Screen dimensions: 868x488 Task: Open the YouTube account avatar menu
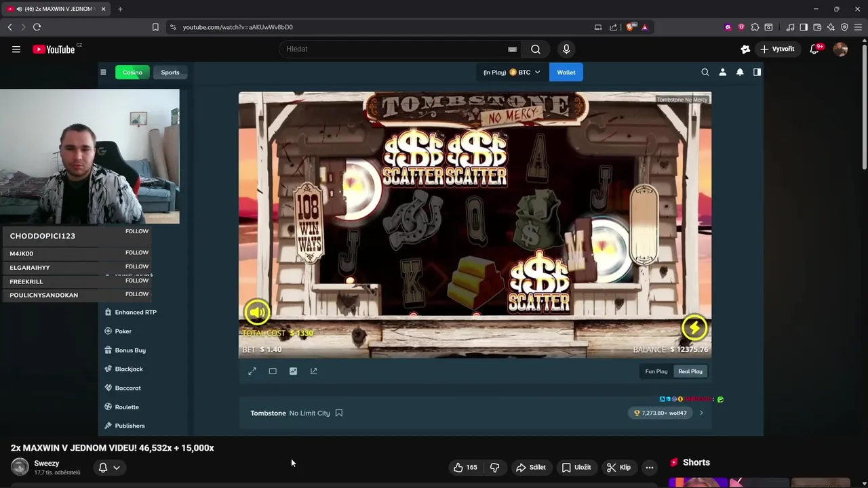[840, 49]
